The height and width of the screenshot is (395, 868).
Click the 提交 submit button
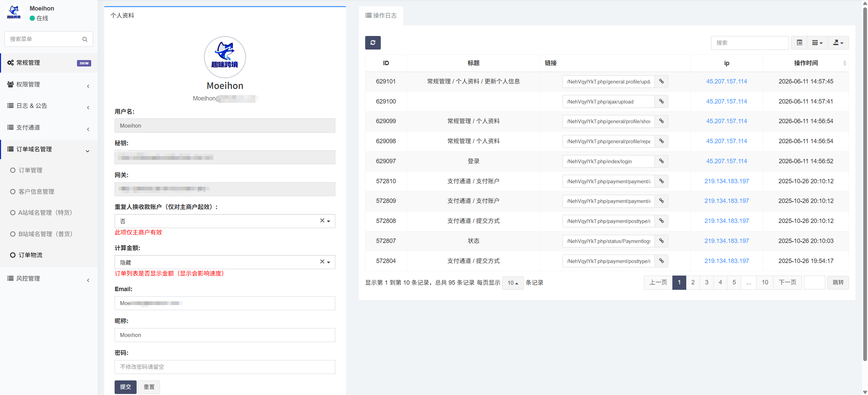coord(125,387)
